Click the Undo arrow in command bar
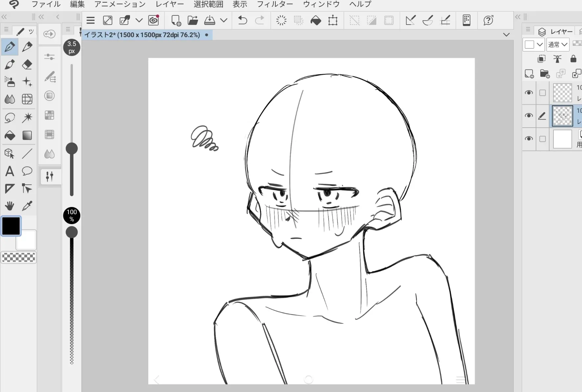The width and height of the screenshot is (582, 392). 242,20
